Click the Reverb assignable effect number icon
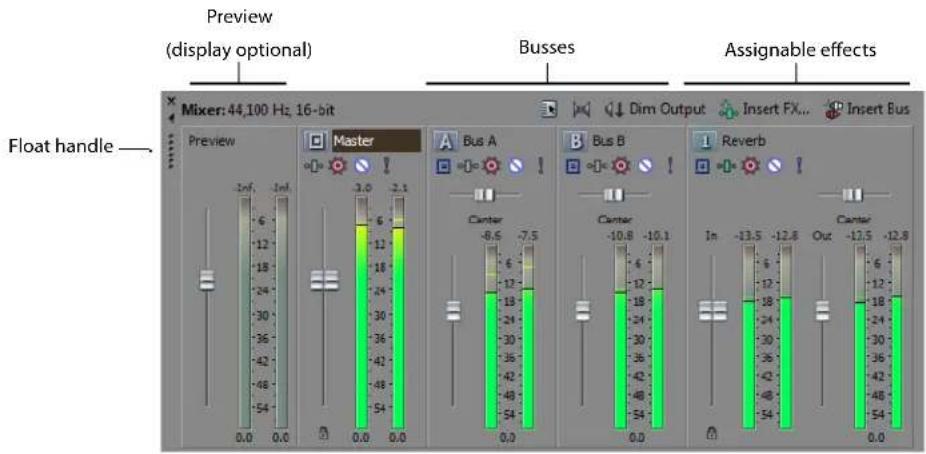 tap(705, 142)
